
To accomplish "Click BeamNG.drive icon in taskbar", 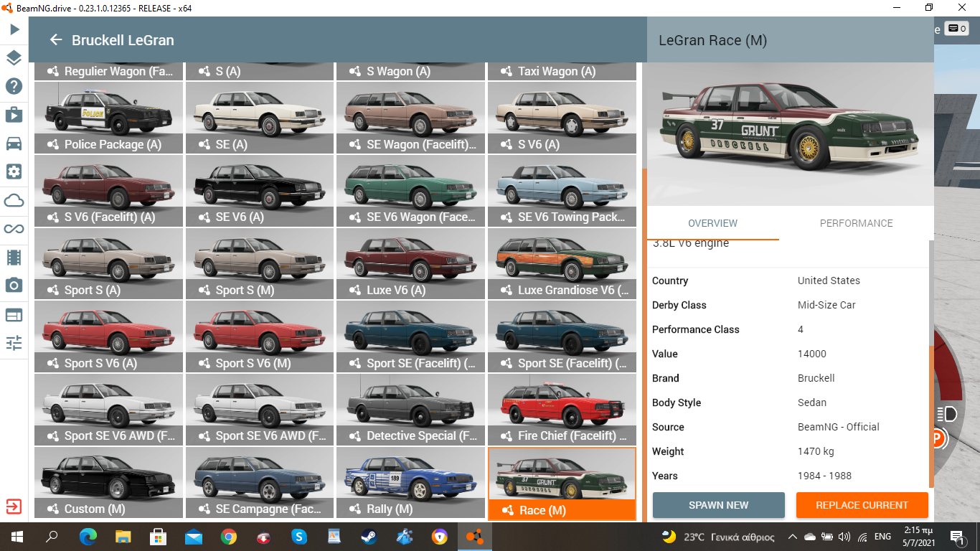I will (475, 537).
